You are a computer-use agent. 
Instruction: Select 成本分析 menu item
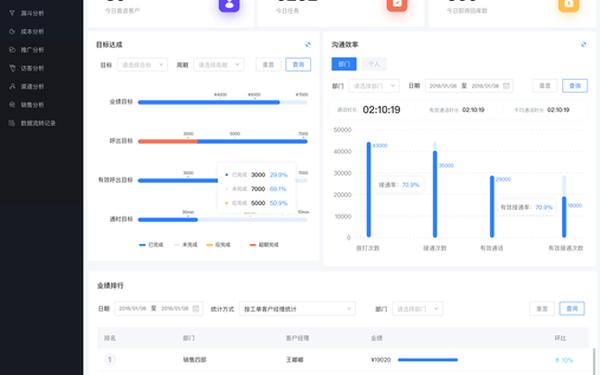pos(32,31)
